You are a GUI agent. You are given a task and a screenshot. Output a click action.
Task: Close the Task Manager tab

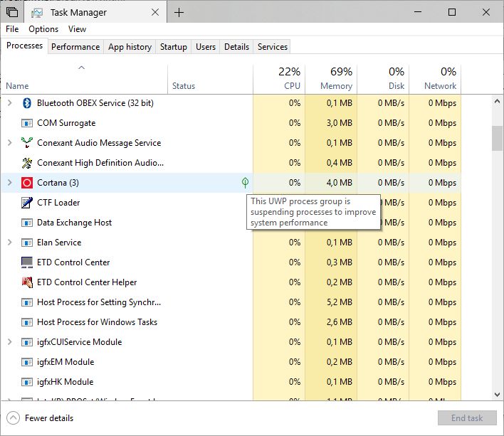pos(155,13)
